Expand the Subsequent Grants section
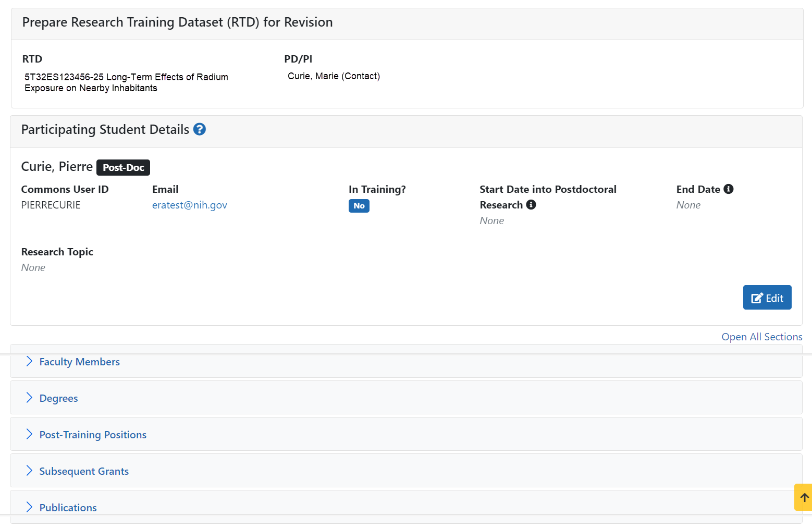Screen dimensions: 812x529 (x=406, y=471)
